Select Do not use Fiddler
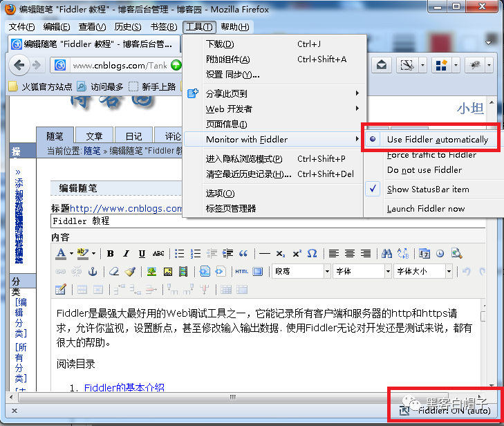 pyautogui.click(x=424, y=169)
